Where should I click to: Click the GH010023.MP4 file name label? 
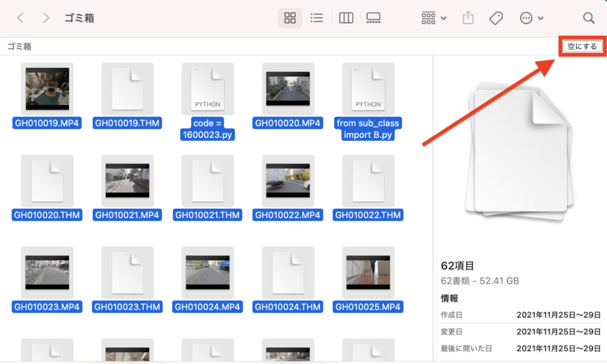pyautogui.click(x=47, y=307)
